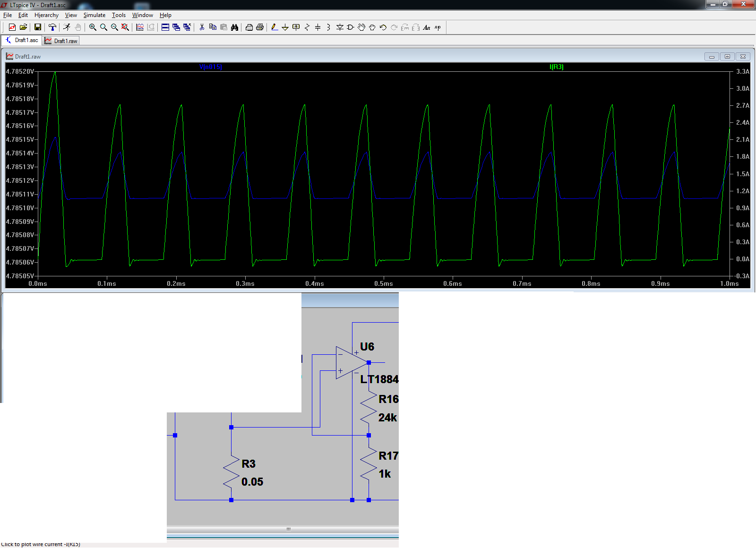The image size is (756, 548).
Task: Click the Pan magnifier icon
Action: click(x=103, y=27)
